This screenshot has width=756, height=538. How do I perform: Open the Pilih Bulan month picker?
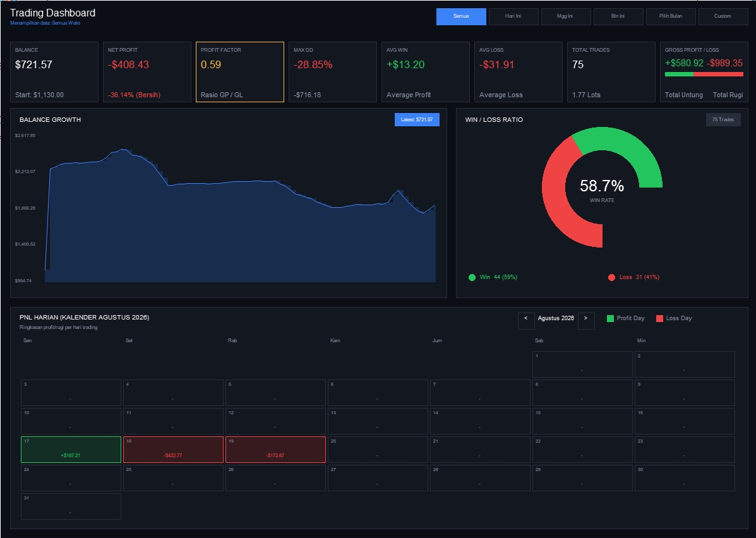(671, 16)
